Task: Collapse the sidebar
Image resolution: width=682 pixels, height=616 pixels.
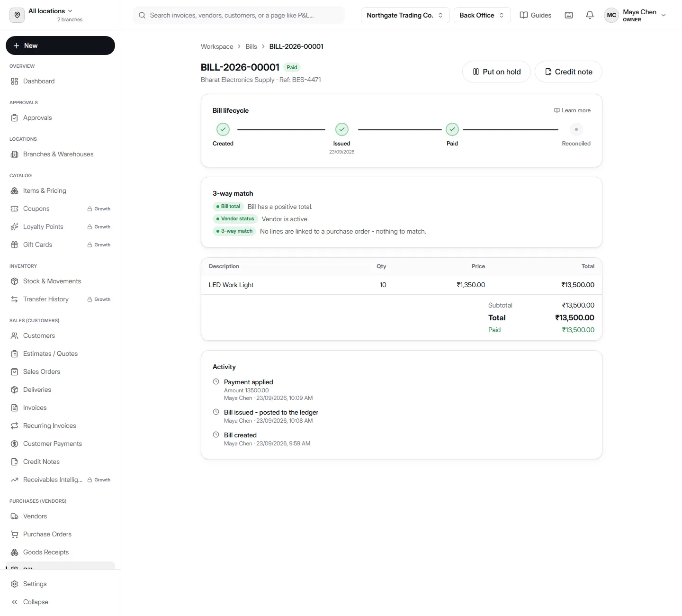Action: point(61,602)
